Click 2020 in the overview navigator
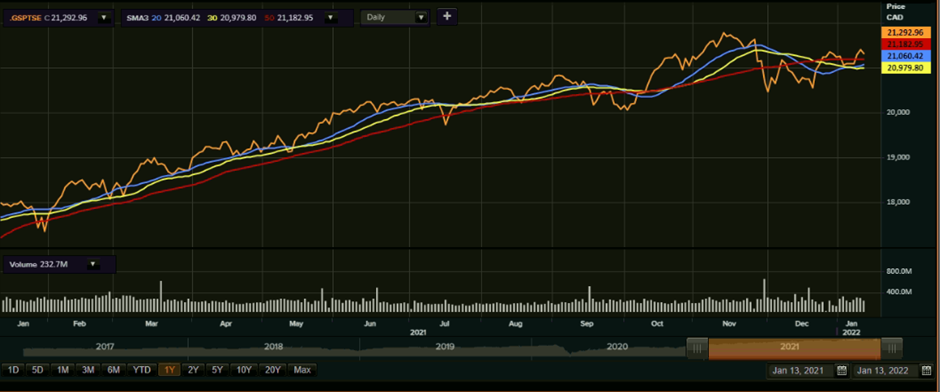 pos(617,346)
